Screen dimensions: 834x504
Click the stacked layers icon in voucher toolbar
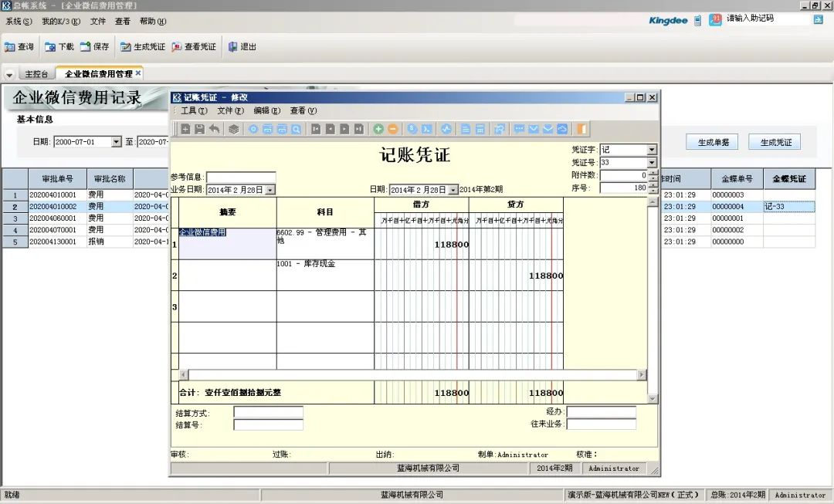pyautogui.click(x=234, y=129)
